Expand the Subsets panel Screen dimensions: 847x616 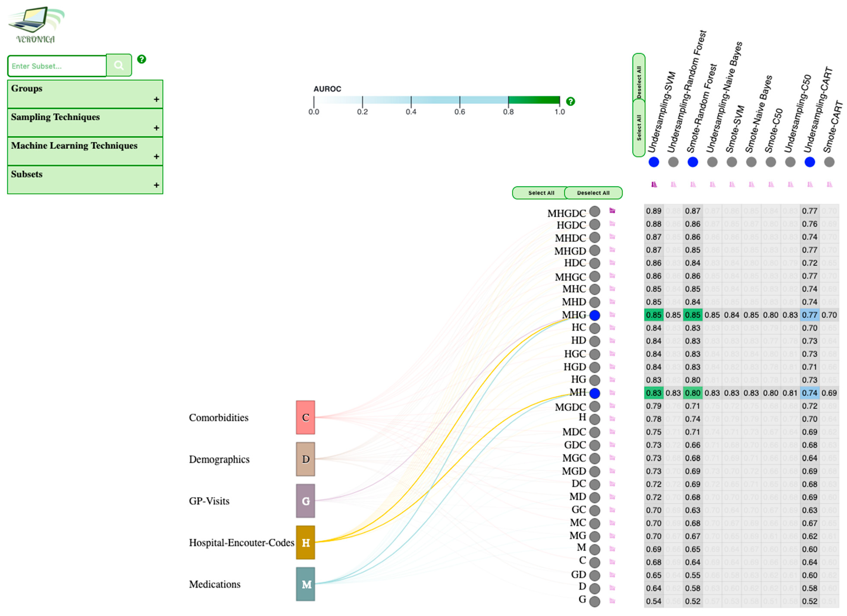point(156,185)
